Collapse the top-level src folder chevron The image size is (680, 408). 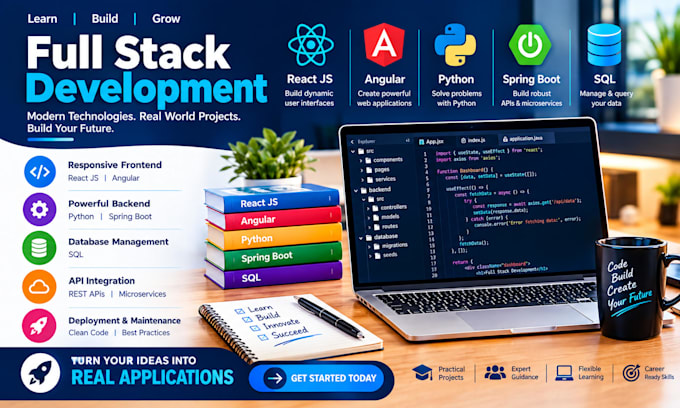tap(353, 152)
